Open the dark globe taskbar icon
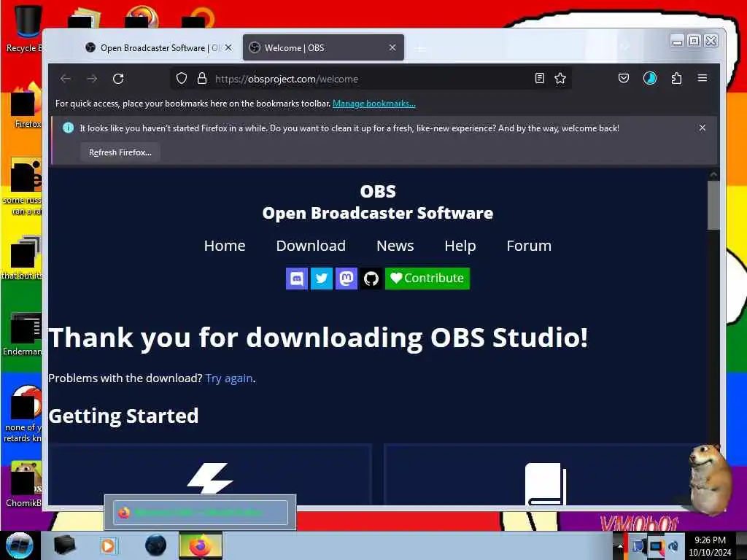The width and height of the screenshot is (747, 560). 156,545
